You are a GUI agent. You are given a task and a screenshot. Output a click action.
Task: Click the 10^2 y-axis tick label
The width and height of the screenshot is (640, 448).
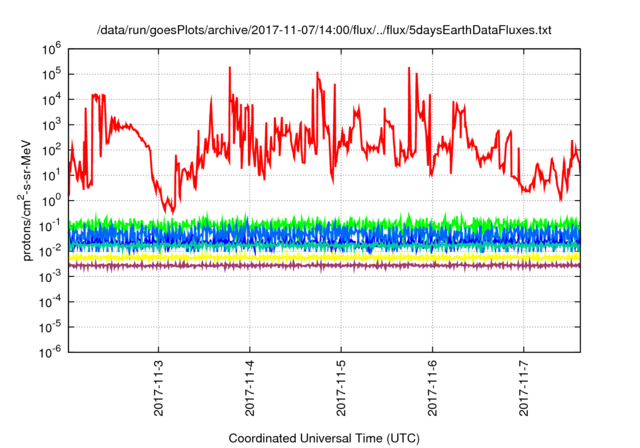point(51,150)
